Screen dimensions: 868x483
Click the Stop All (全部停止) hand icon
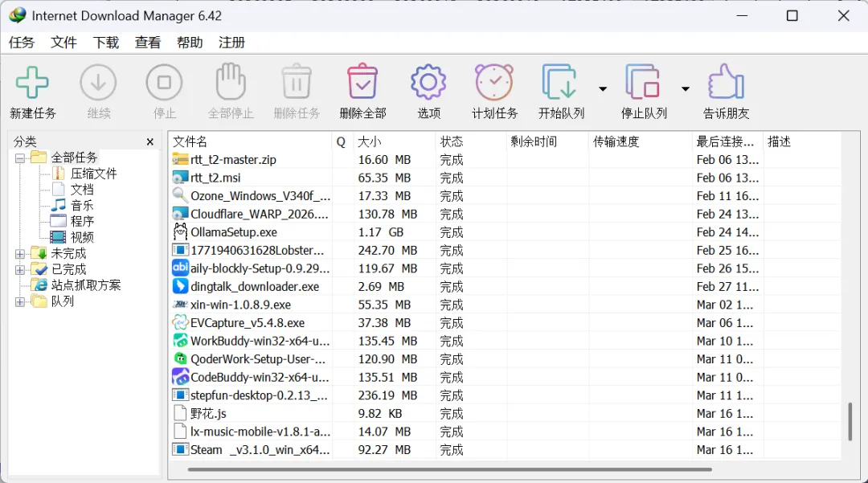[x=231, y=81]
